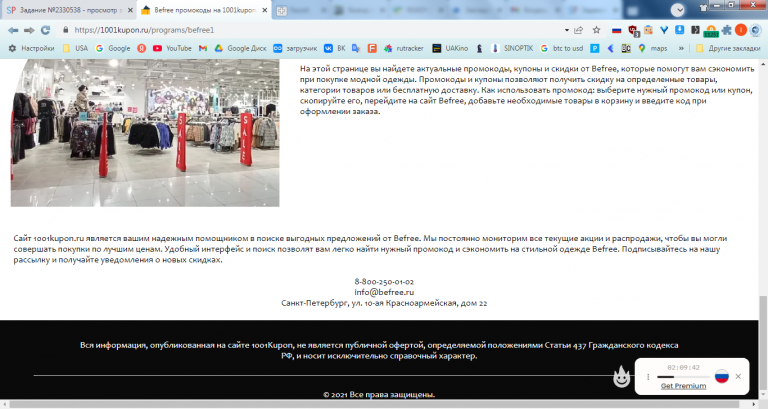The height and width of the screenshot is (409, 768).
Task: Open the VPN widget three-dot menu
Action: [x=648, y=377]
